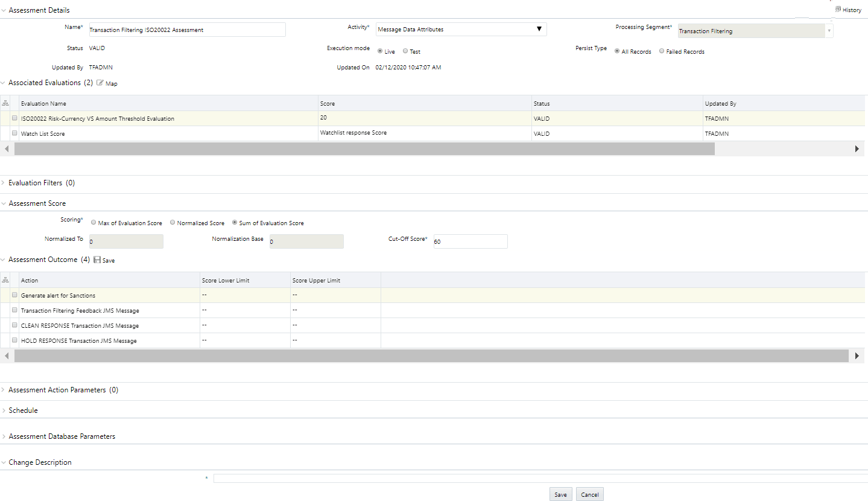868x501 pixels.
Task: Click the Associated Evaluations horizontal scrollbar
Action: click(364, 148)
